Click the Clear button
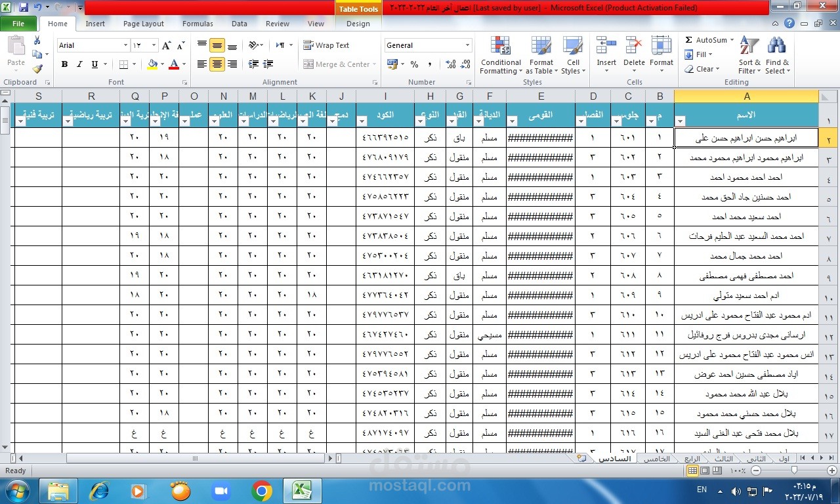 point(702,69)
